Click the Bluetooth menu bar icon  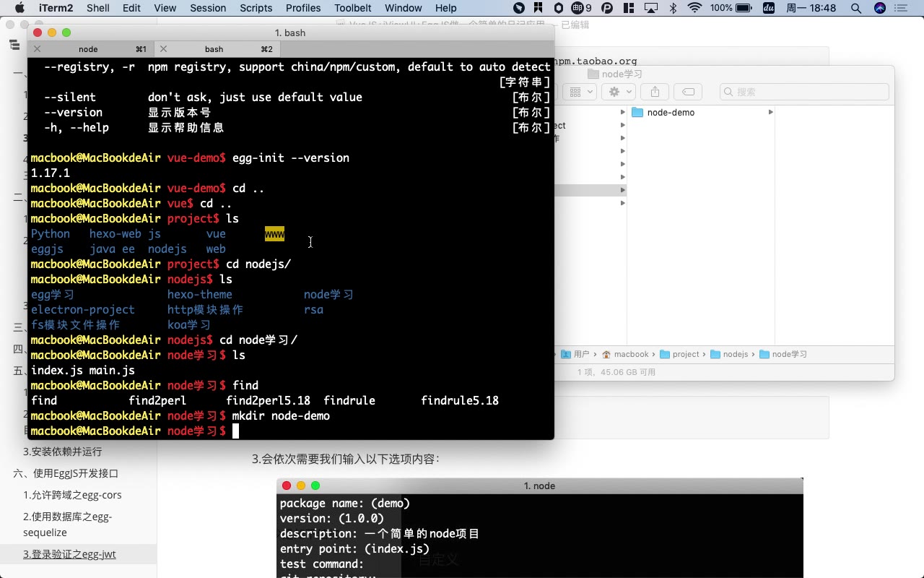(x=673, y=8)
